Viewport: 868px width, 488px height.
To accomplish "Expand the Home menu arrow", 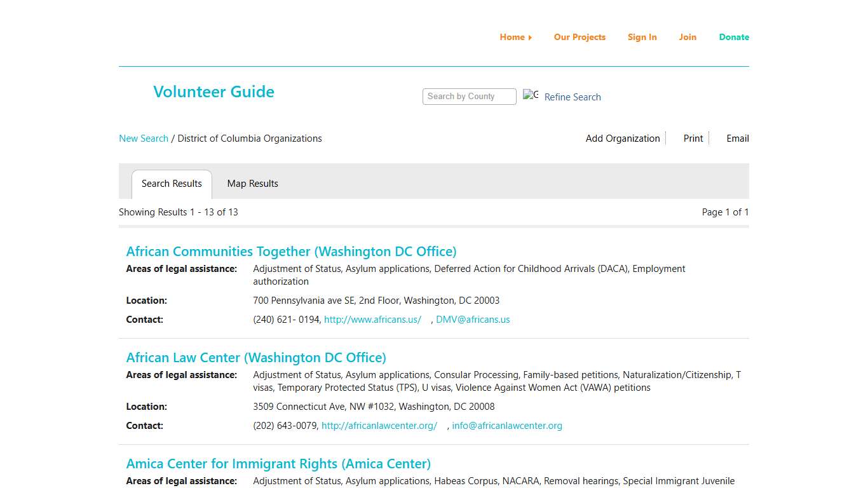I will pyautogui.click(x=531, y=37).
